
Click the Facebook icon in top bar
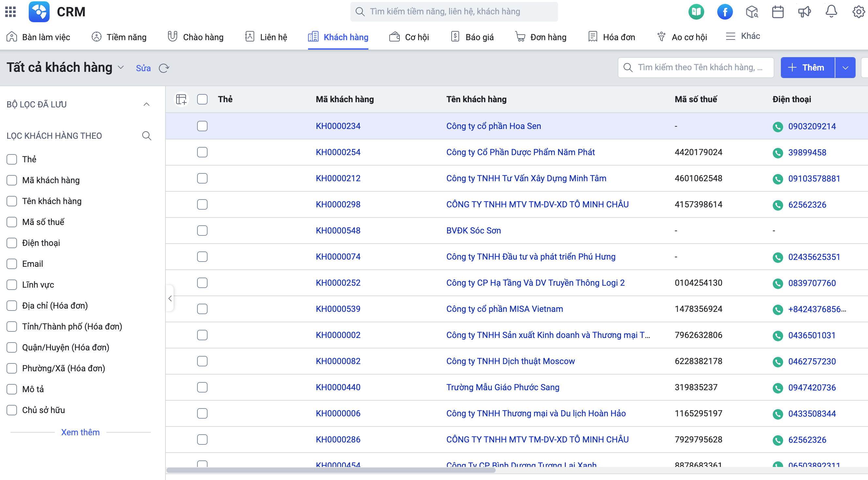tap(725, 12)
